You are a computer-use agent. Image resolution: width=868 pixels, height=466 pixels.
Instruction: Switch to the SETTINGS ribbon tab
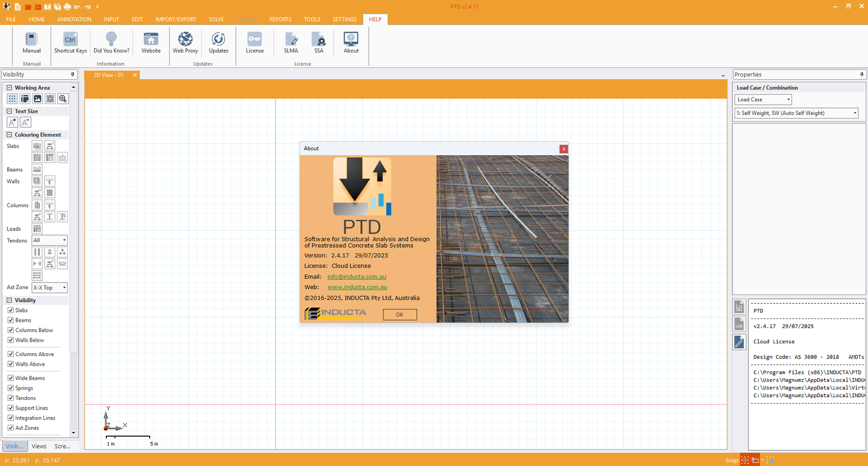344,19
